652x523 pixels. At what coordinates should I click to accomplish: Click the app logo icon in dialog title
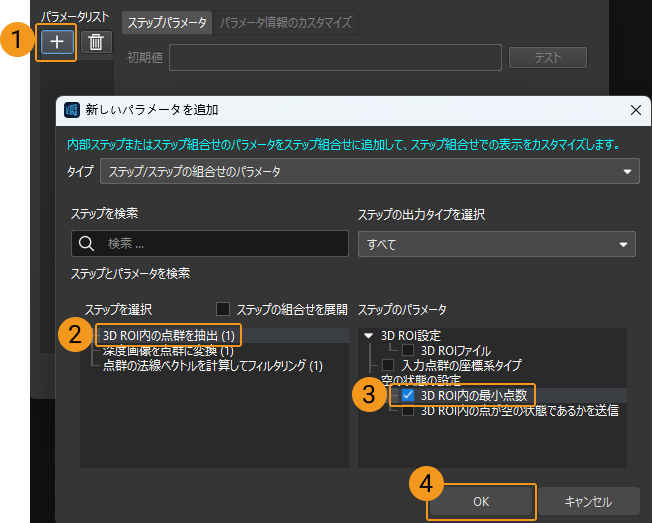pos(72,110)
